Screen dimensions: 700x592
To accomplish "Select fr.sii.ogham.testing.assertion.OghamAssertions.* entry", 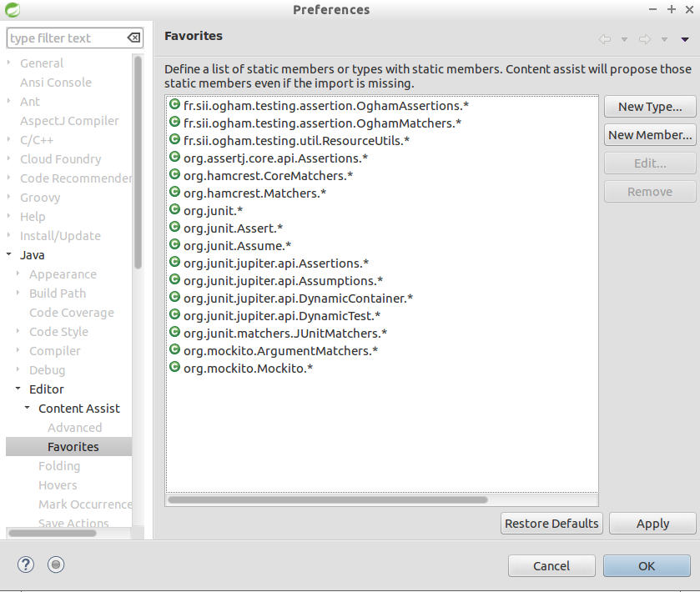I will 326,106.
